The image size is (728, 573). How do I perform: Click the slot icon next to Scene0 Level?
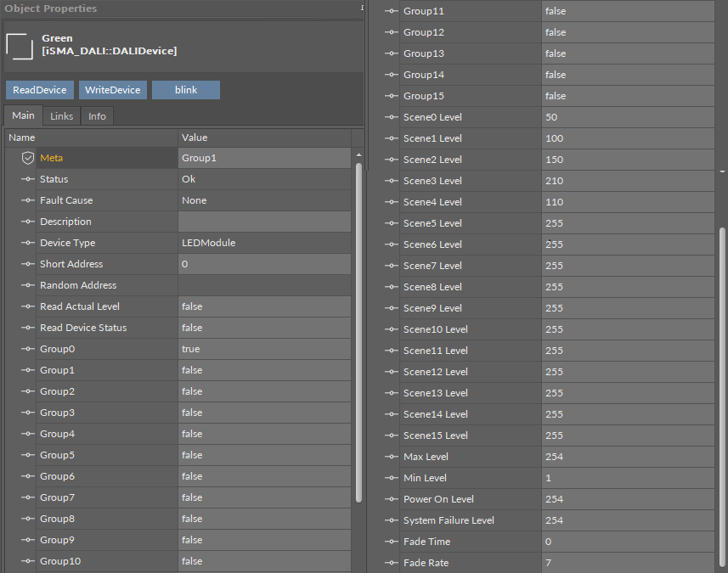[x=391, y=117]
